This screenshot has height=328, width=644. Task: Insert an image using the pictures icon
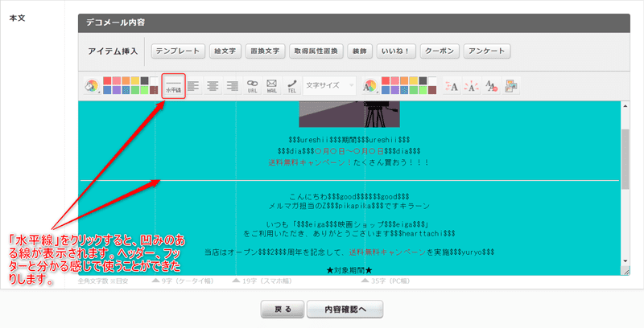pyautogui.click(x=511, y=86)
